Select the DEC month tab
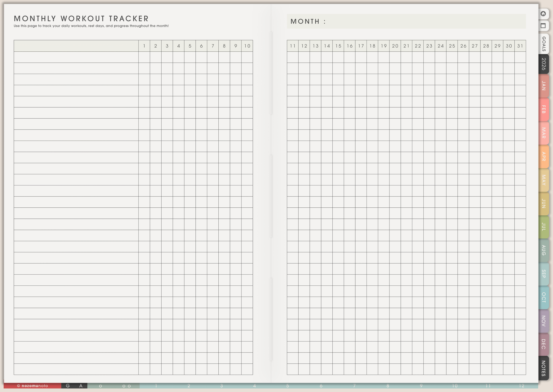Viewport: 553px width, 392px height. coord(543,344)
